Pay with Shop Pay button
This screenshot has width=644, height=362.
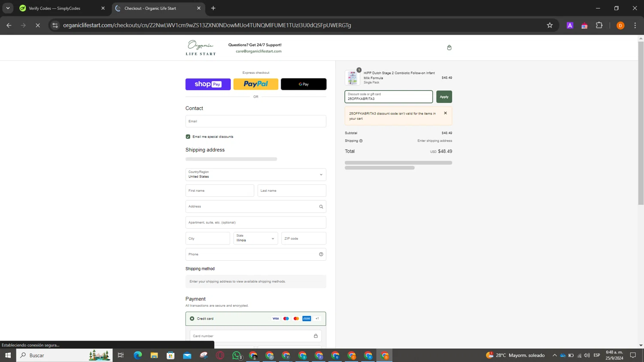pyautogui.click(x=208, y=84)
